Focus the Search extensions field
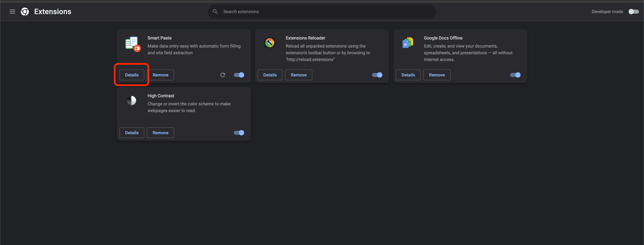This screenshot has height=245, width=644. 322,12
